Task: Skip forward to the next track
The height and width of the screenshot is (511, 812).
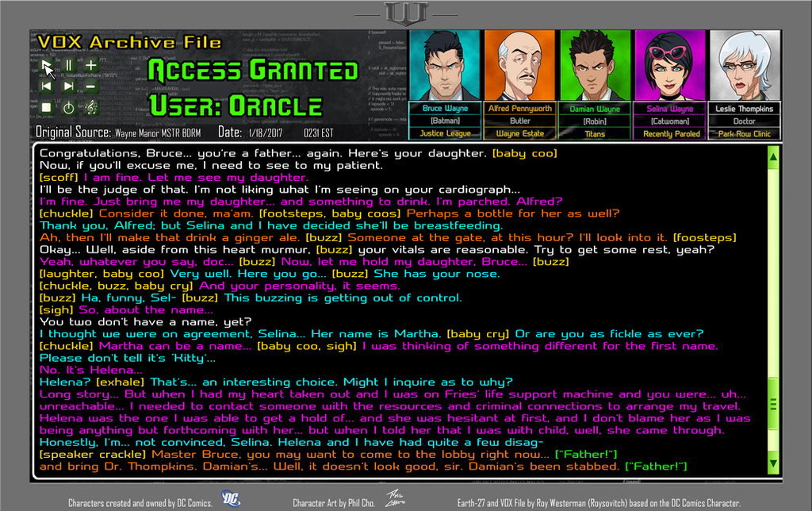Action: click(x=68, y=86)
